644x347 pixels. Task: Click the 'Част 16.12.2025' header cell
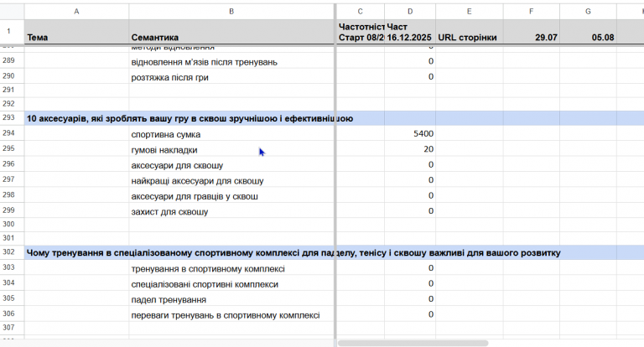coord(410,32)
